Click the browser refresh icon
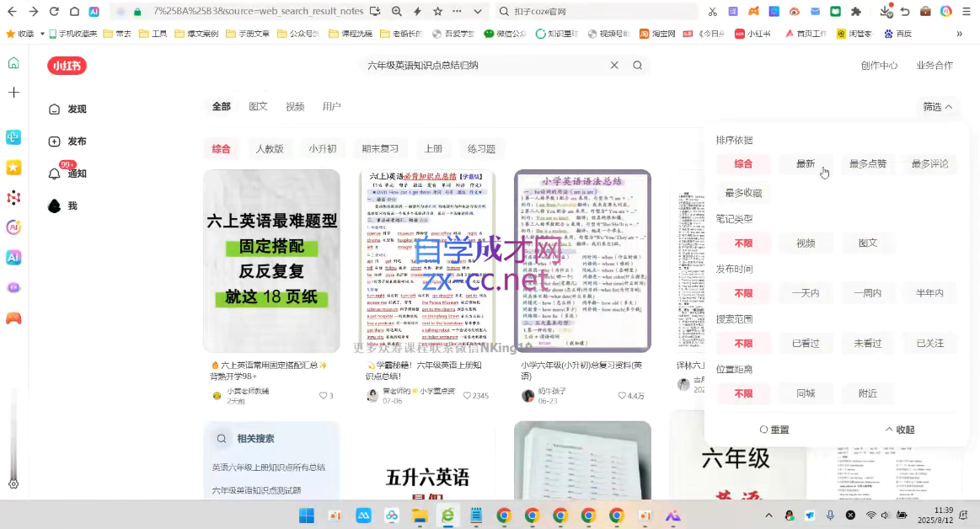This screenshot has height=529, width=980. (x=54, y=12)
